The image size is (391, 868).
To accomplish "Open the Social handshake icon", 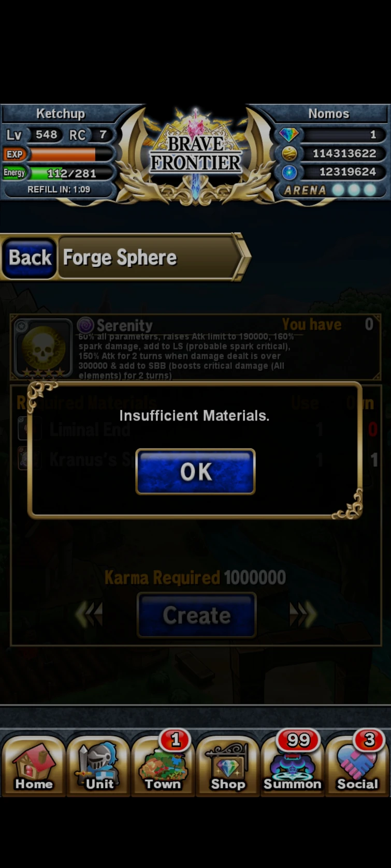I will click(x=357, y=765).
